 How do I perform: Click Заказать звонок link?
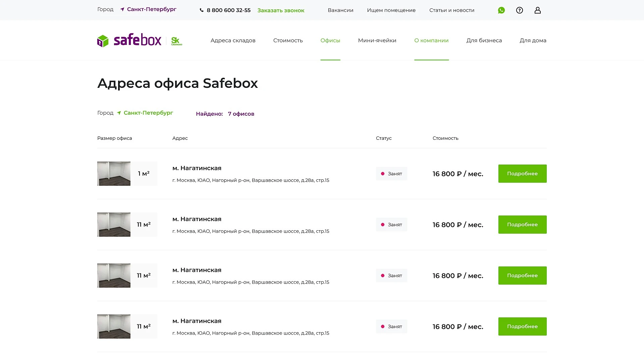point(281,10)
